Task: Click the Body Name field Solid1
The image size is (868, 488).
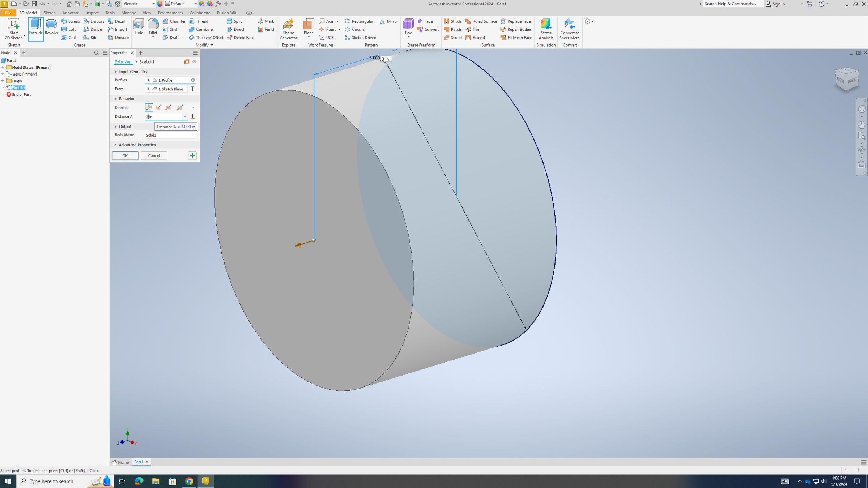Action: pyautogui.click(x=171, y=135)
